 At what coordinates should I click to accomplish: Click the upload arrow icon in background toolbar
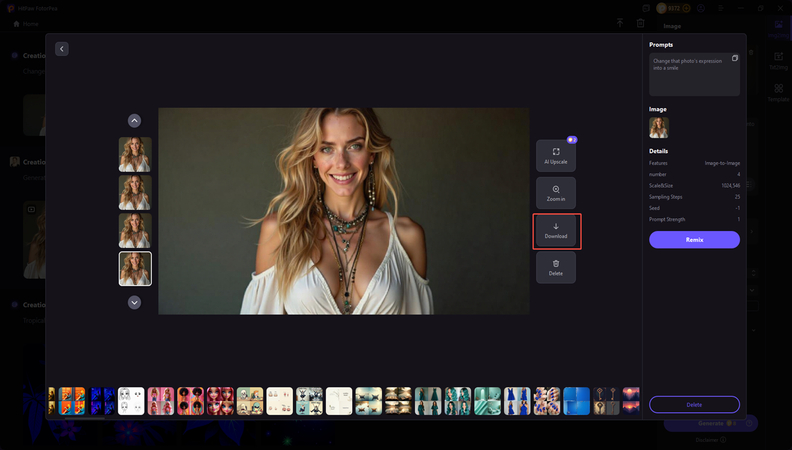(x=620, y=23)
